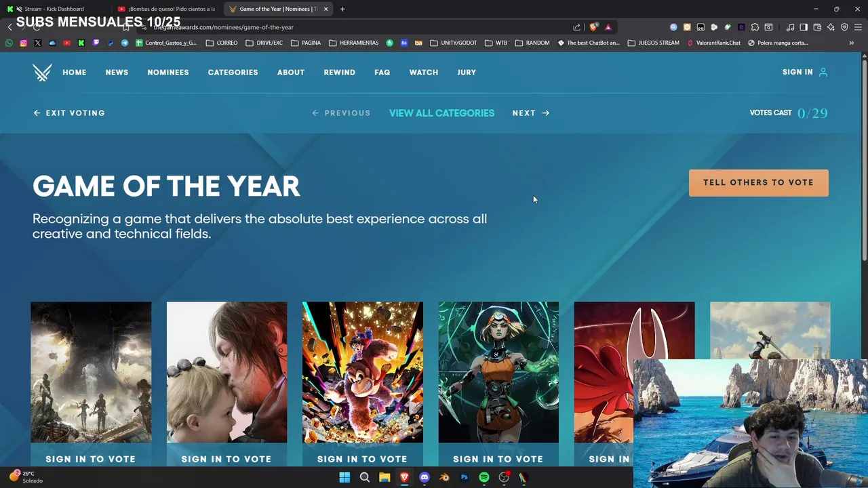868x488 pixels.
Task: Open a new browser tab
Action: [342, 9]
